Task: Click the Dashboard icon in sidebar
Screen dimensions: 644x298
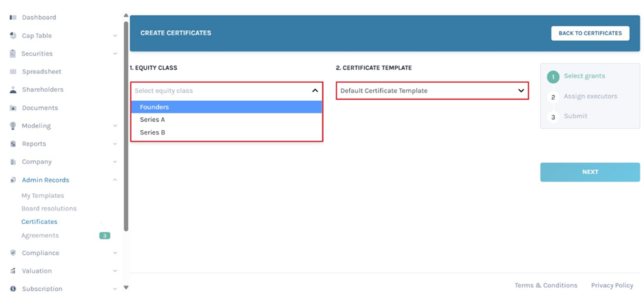Action: pos(13,17)
